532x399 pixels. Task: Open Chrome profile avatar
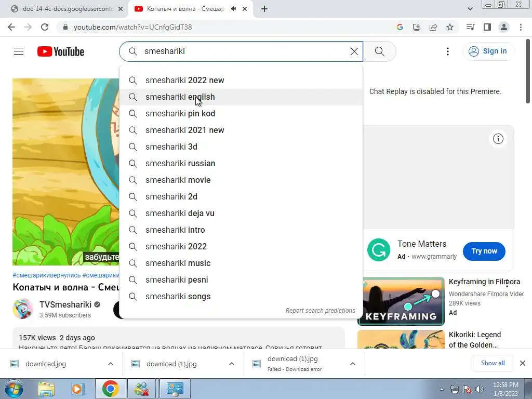pyautogui.click(x=504, y=27)
